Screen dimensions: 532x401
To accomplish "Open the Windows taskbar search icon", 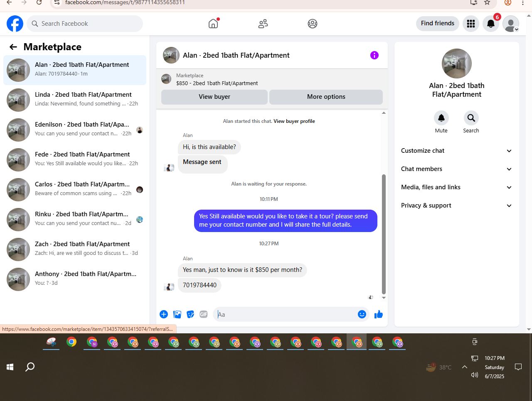I will (x=30, y=367).
